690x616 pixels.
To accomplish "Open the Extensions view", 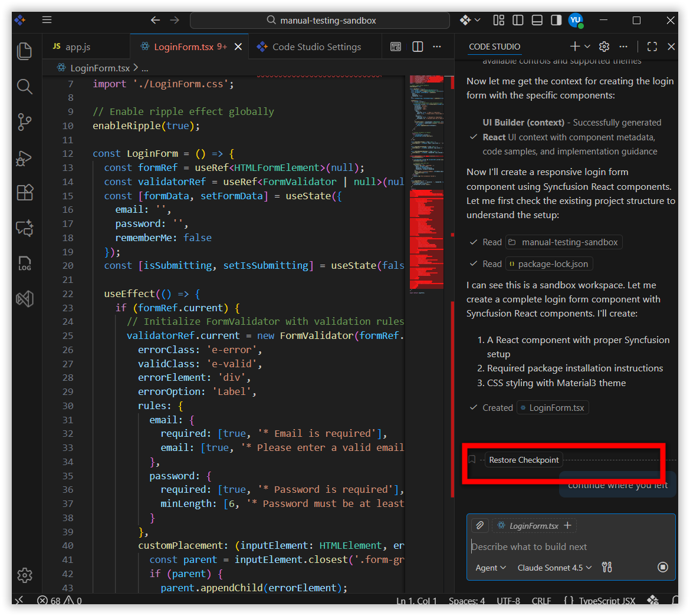I will 24,193.
